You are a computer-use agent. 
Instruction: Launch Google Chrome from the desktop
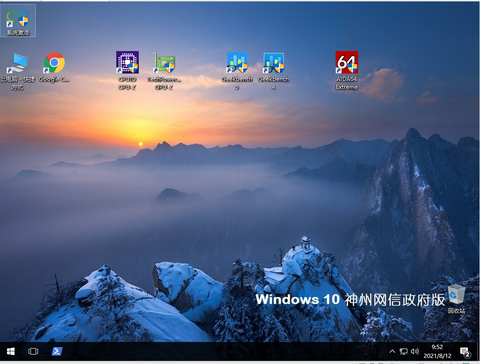54,67
